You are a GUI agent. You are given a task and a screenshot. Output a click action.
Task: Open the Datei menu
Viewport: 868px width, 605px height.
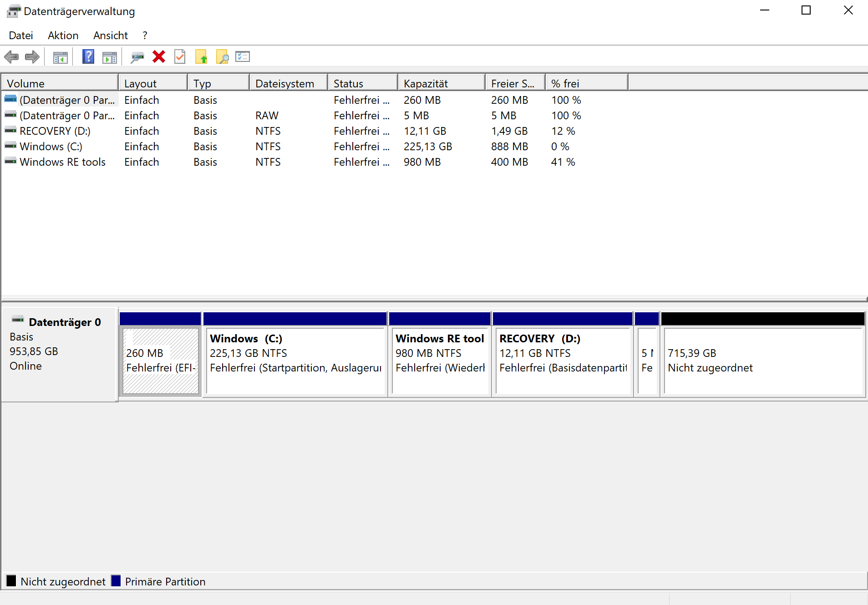21,36
